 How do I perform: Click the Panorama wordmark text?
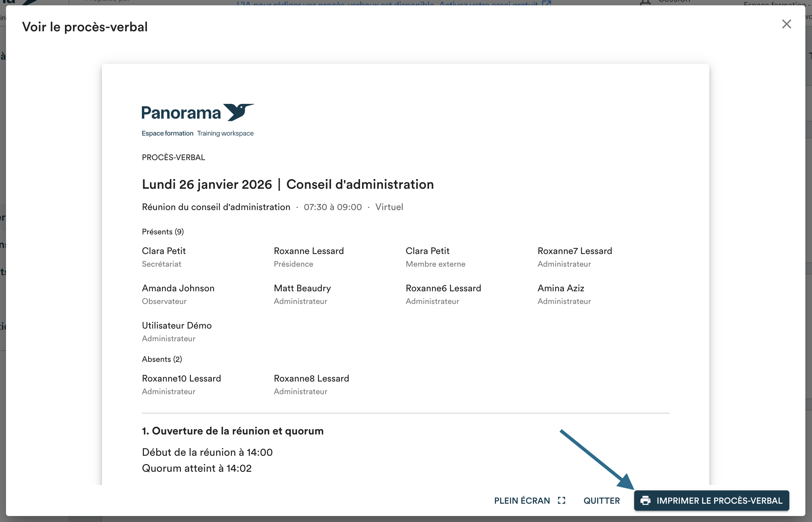[181, 113]
